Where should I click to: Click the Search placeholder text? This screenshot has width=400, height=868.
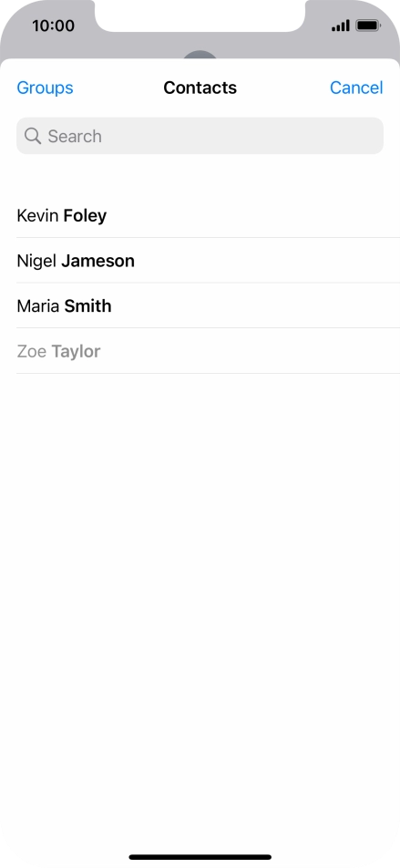point(75,136)
